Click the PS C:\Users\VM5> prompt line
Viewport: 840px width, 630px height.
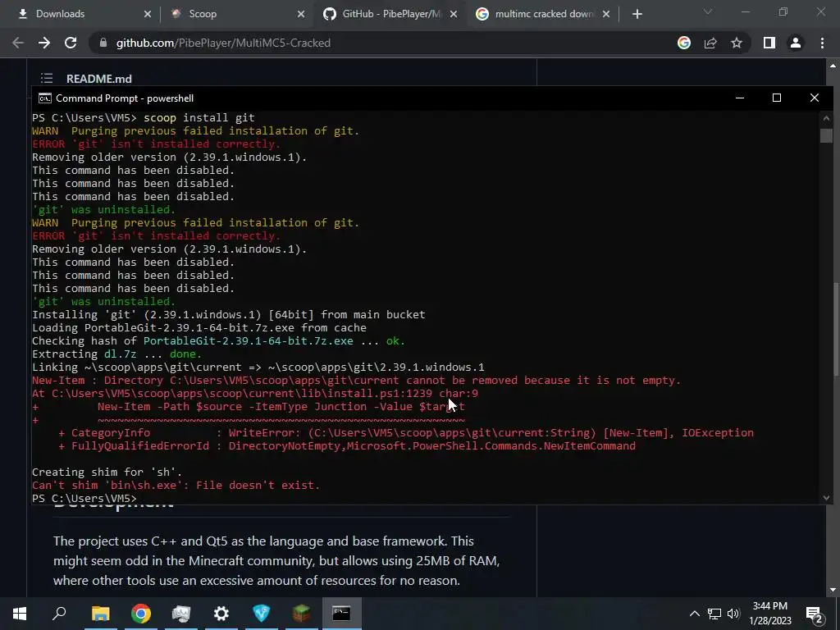tap(84, 498)
